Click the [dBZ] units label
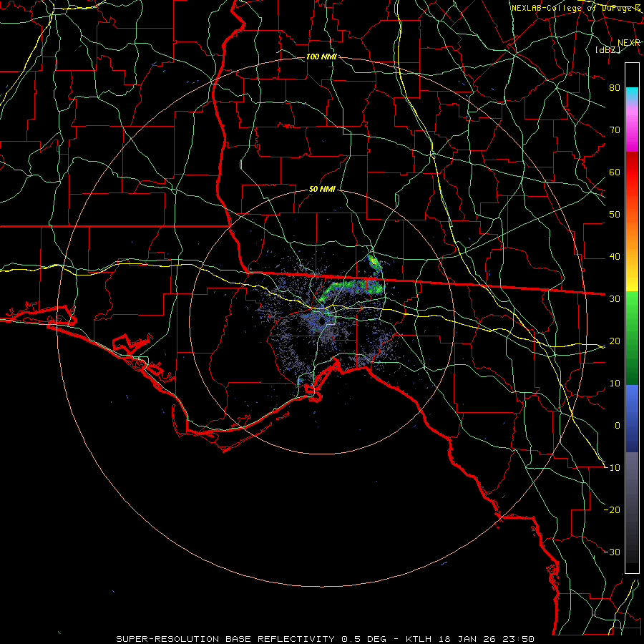The height and width of the screenshot is (644, 644). [608, 49]
